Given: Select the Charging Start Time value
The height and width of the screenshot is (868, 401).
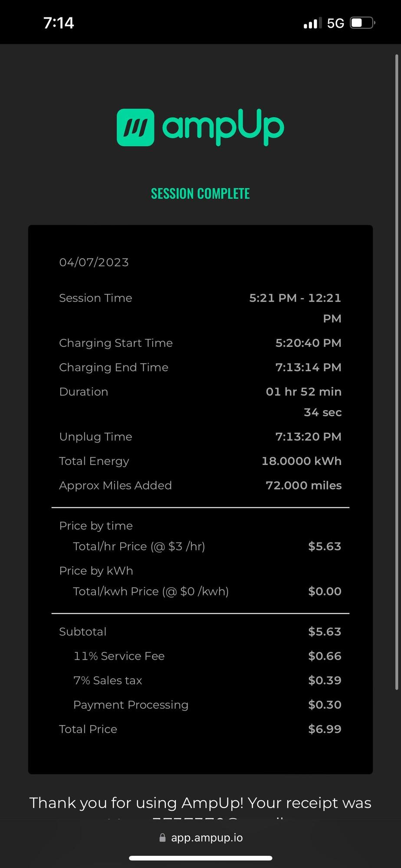Looking at the screenshot, I should pyautogui.click(x=308, y=343).
